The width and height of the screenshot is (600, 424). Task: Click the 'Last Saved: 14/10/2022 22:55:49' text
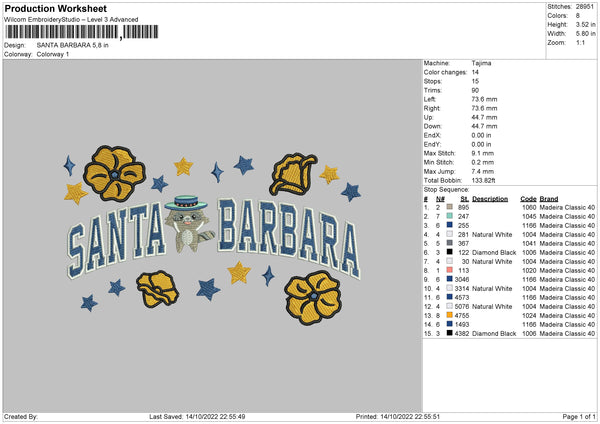point(197,416)
